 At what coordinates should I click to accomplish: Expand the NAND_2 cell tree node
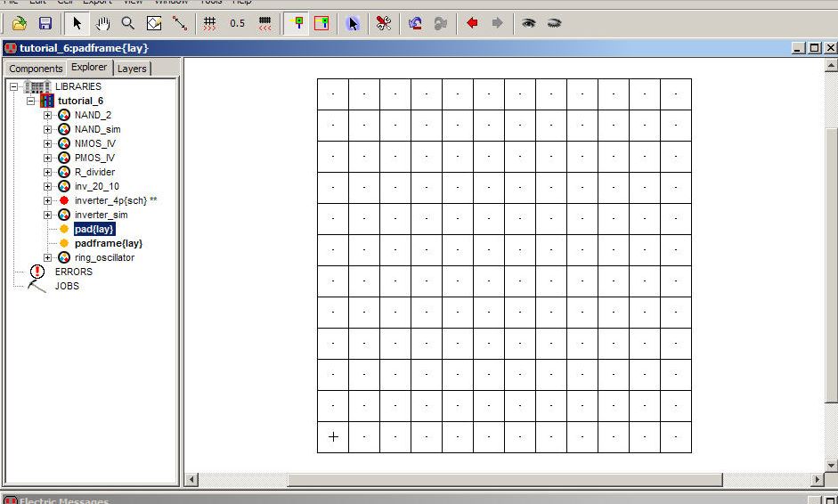[48, 115]
